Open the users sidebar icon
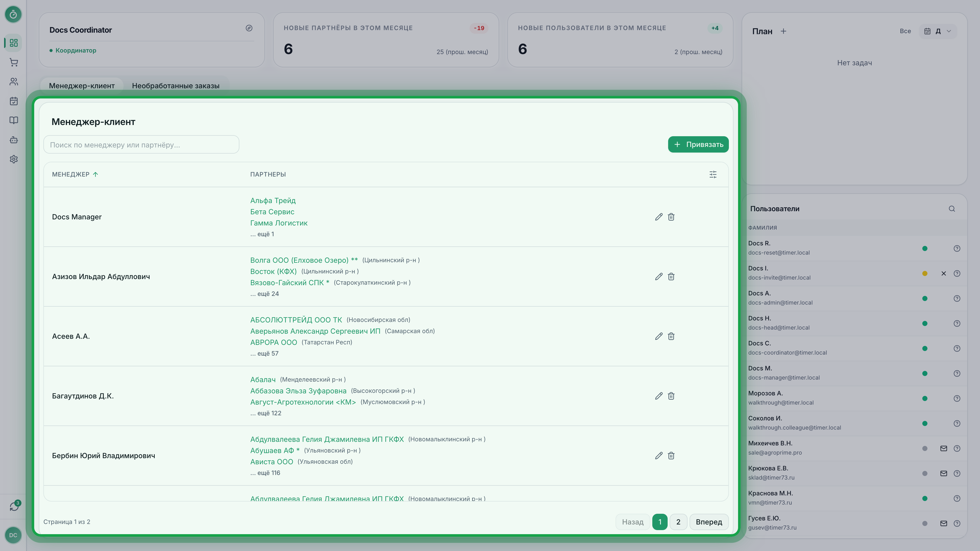 (x=14, y=82)
